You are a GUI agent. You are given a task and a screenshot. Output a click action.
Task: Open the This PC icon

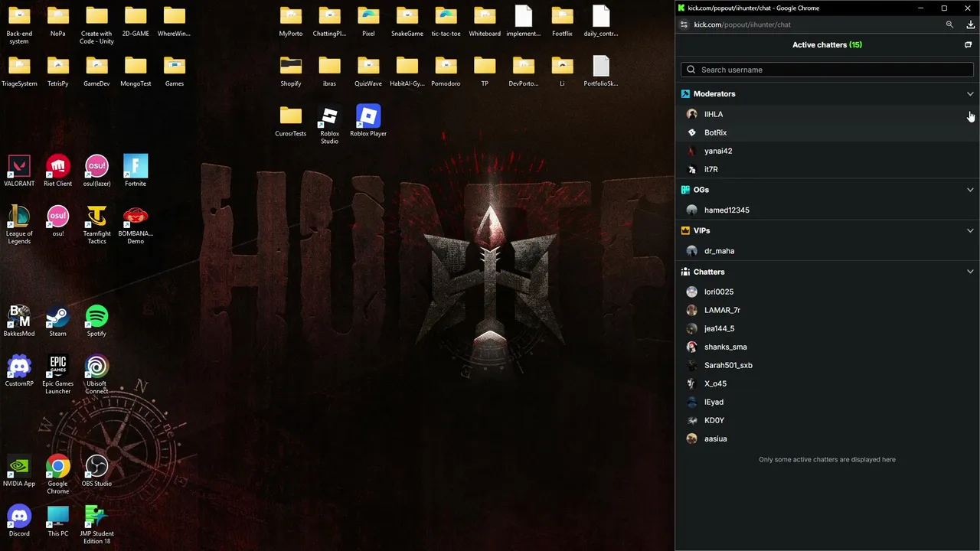(58, 520)
